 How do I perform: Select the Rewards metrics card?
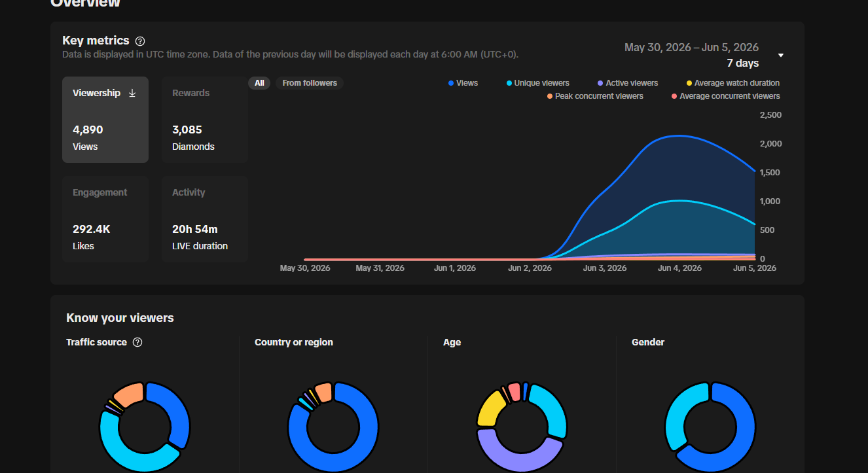click(205, 120)
